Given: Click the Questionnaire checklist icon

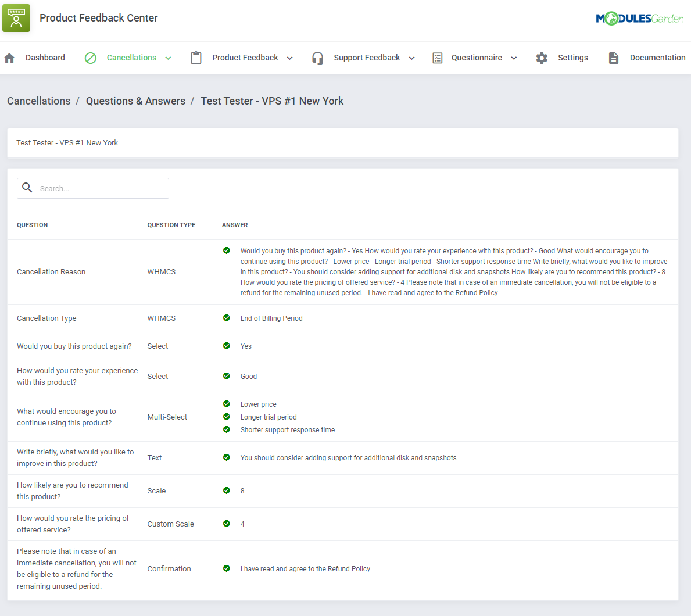Looking at the screenshot, I should point(437,58).
